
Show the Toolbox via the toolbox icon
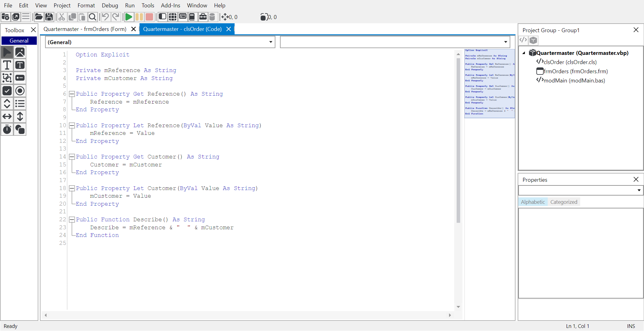point(203,17)
